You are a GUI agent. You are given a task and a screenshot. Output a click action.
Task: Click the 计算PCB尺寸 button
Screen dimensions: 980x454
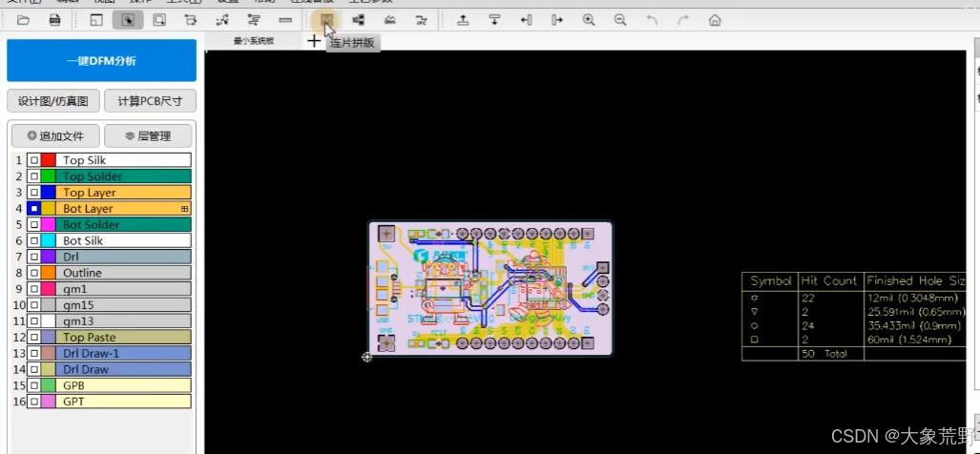[x=150, y=100]
